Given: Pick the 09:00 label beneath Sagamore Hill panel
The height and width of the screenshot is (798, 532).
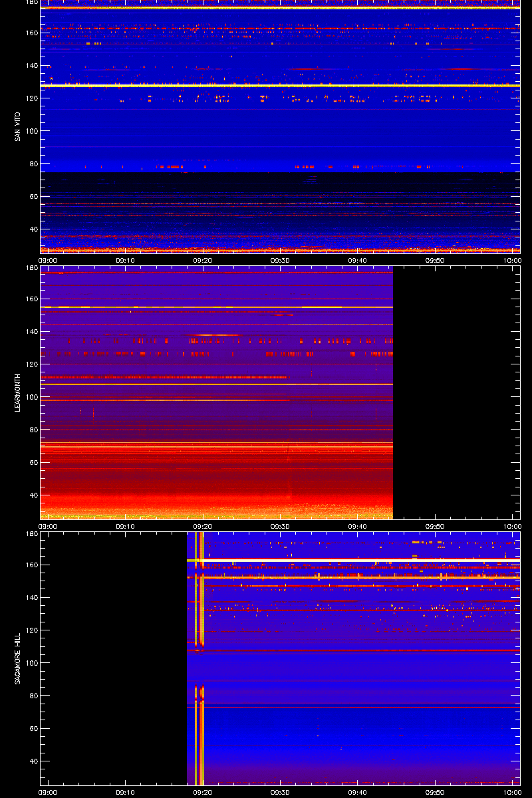Looking at the screenshot, I should tap(48, 793).
